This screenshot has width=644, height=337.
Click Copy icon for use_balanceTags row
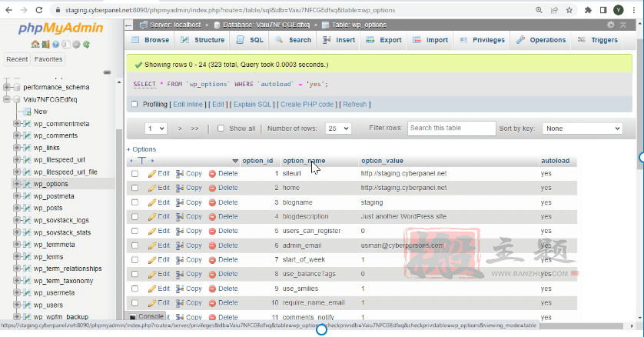point(180,274)
